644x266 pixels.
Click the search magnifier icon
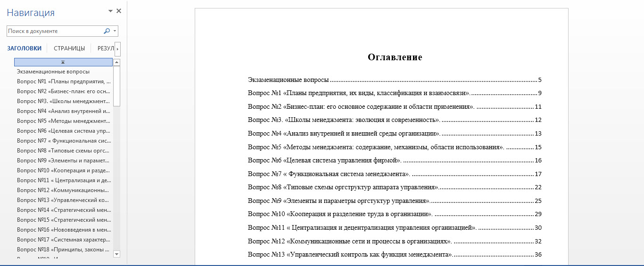click(107, 31)
